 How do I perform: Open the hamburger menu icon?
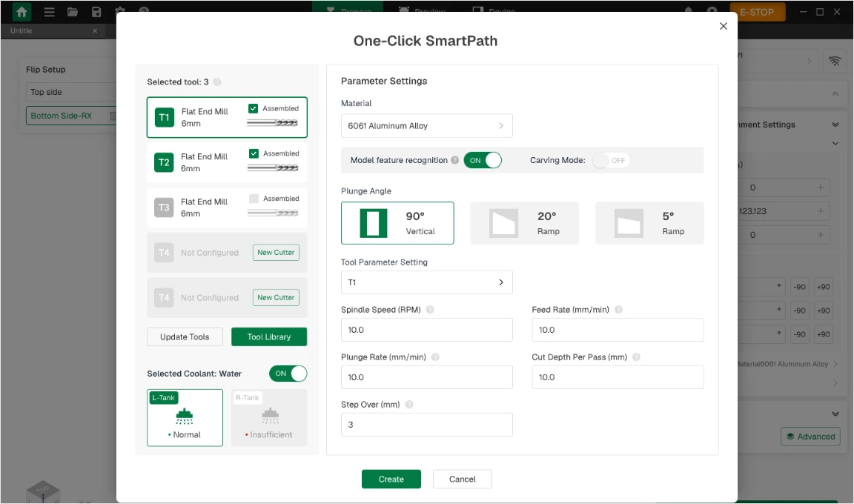[49, 12]
